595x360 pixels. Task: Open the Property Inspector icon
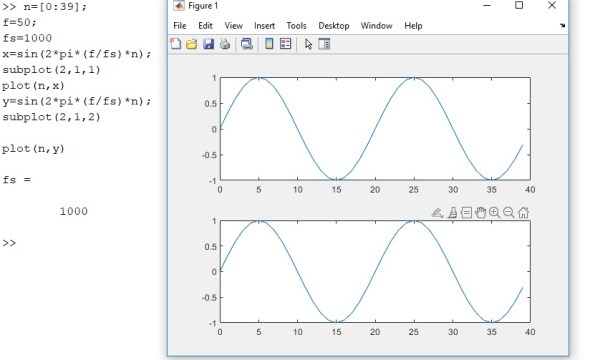click(324, 44)
